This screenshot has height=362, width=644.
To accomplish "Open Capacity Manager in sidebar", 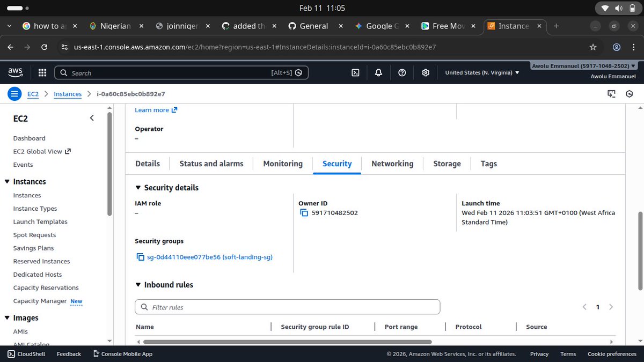I will (40, 301).
